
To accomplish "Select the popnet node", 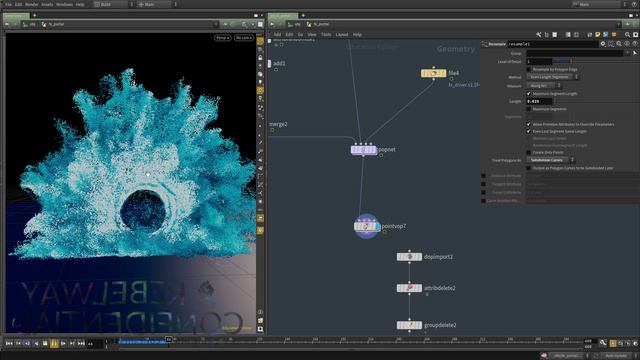I will click(363, 150).
